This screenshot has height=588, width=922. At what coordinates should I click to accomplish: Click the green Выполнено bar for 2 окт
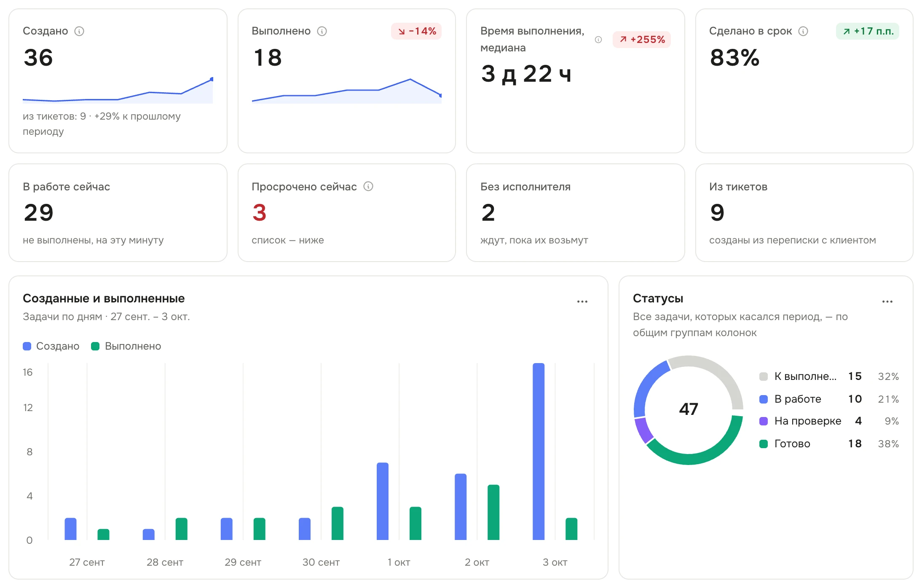point(493,512)
